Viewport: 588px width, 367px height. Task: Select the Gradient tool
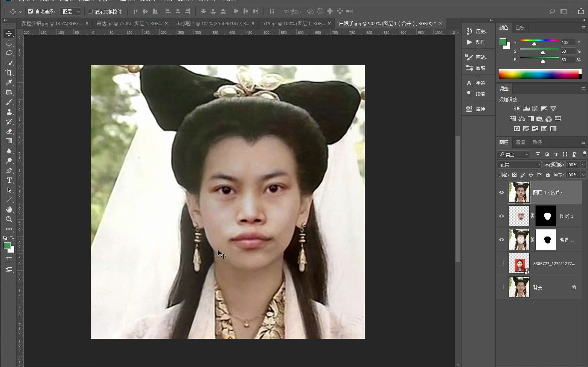[x=9, y=141]
